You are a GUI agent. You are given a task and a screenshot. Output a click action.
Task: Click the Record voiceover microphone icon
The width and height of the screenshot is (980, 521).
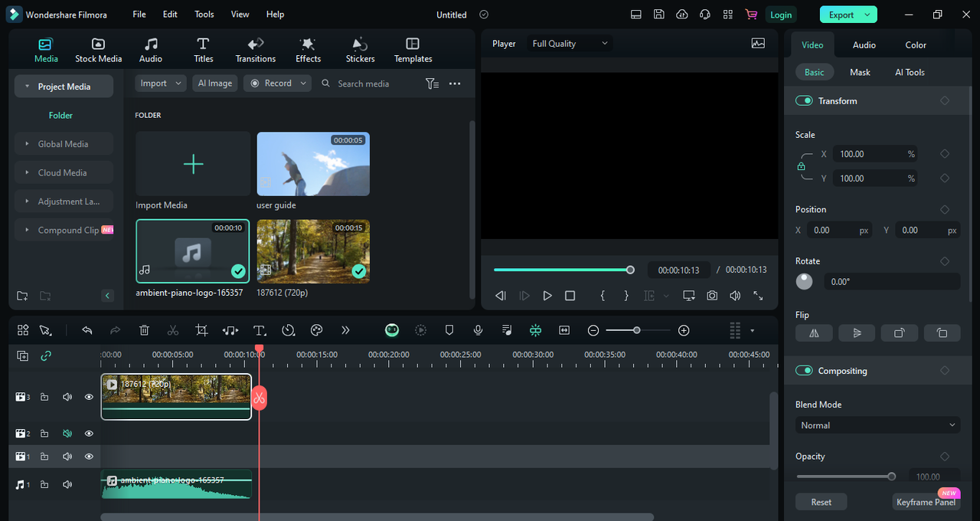[x=478, y=329]
